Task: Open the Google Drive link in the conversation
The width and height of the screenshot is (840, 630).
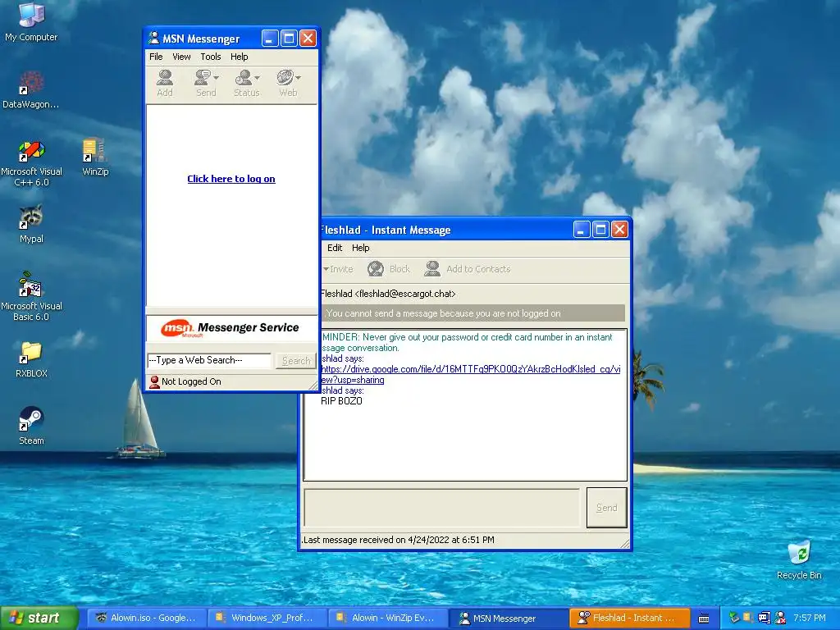Action: point(470,374)
